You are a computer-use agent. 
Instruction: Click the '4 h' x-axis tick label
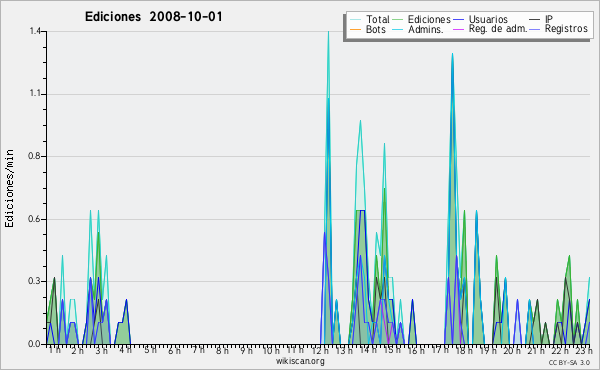click(125, 350)
